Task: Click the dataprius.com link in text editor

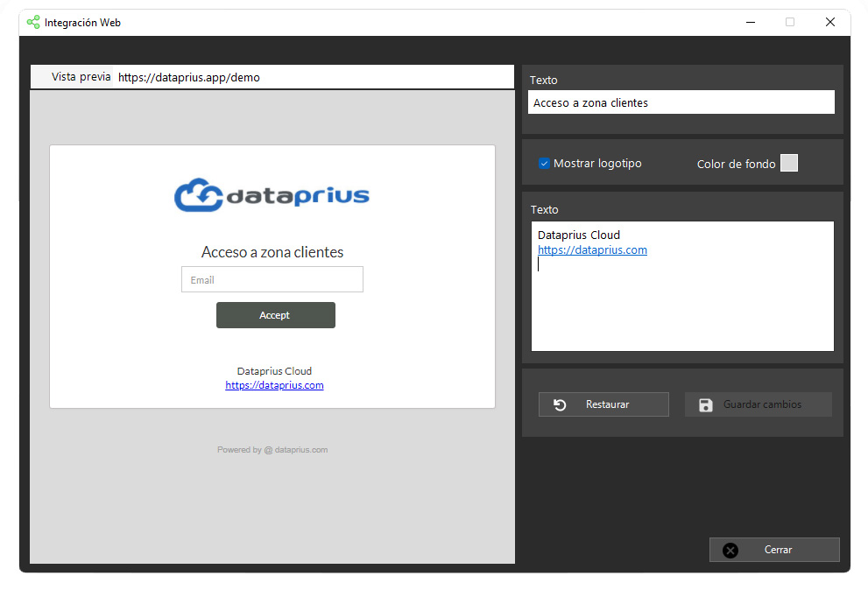Action: 592,250
